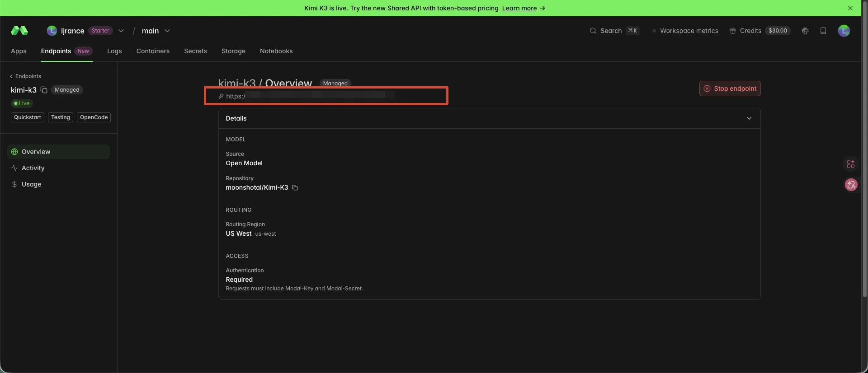Switch to the Storage tab

pos(233,51)
